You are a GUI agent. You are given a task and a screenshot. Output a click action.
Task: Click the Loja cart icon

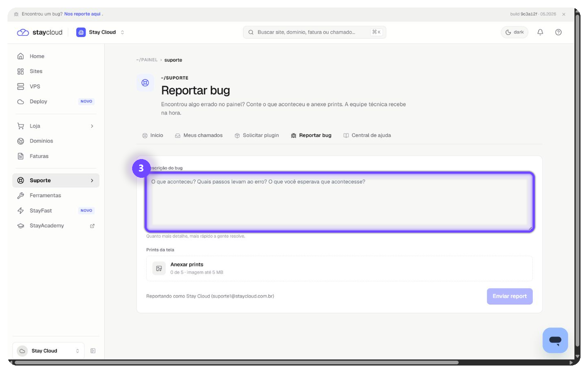click(x=20, y=126)
